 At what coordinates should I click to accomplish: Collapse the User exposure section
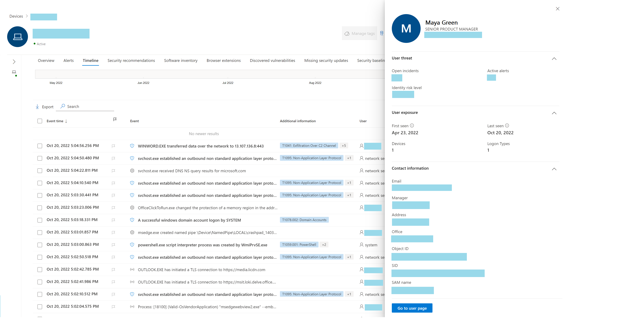click(554, 113)
